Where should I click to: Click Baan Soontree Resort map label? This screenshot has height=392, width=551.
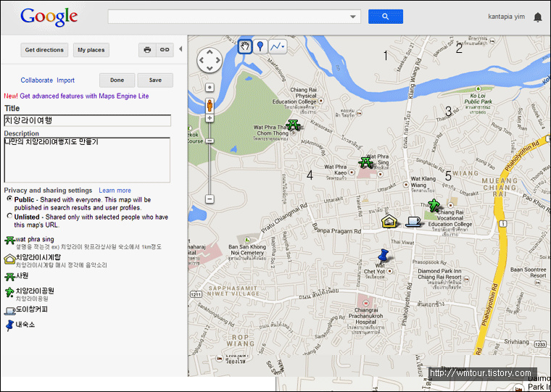point(528,272)
